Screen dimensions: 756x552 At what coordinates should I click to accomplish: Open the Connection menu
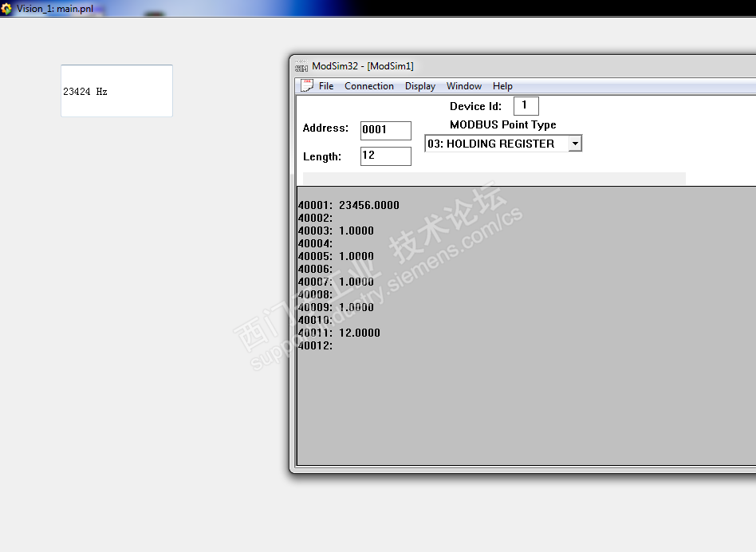[369, 86]
